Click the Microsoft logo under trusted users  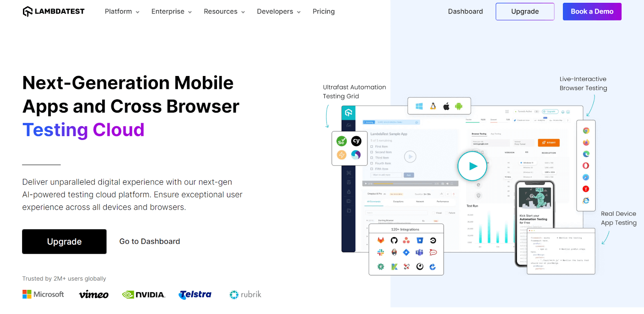(x=43, y=294)
